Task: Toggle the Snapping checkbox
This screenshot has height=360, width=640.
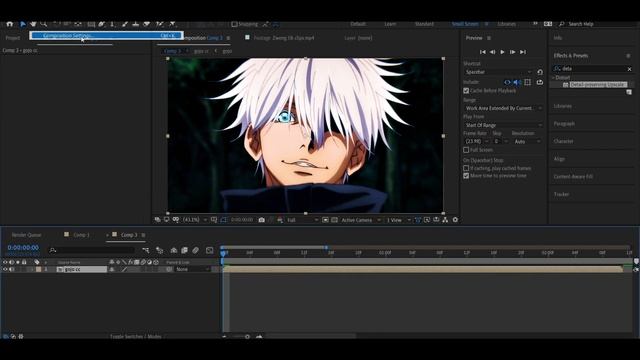Action: [x=234, y=24]
